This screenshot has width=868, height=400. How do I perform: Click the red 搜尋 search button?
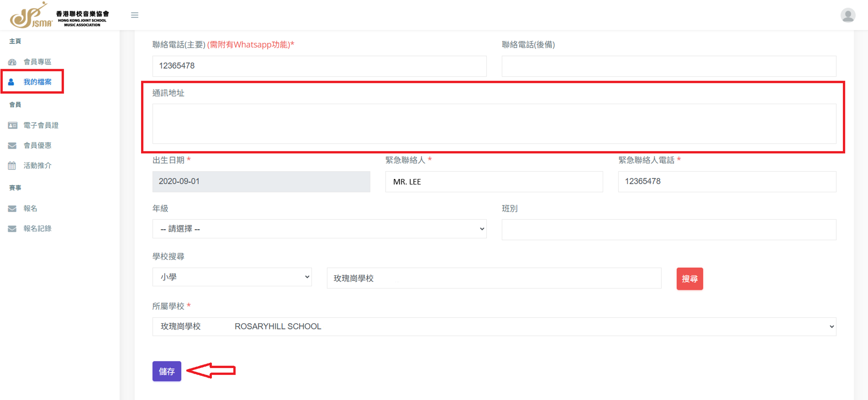point(689,278)
